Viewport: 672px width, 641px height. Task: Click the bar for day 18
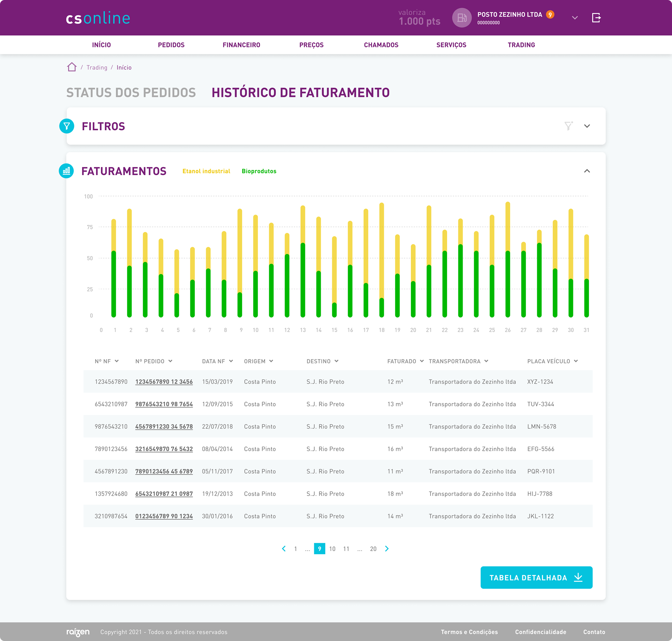coord(381,260)
